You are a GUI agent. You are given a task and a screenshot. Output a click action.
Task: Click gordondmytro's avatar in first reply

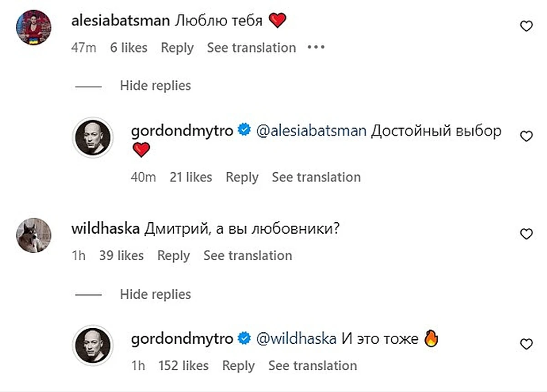[93, 137]
